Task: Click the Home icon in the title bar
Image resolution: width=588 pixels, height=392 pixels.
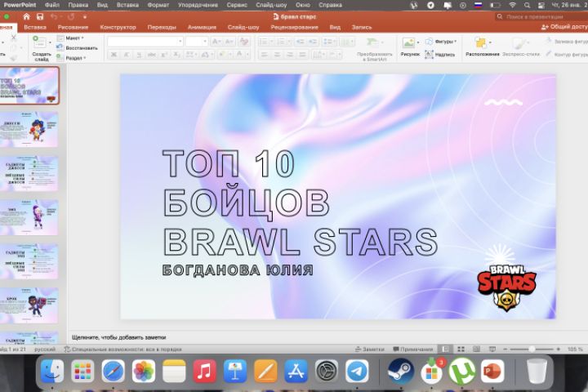Action: point(26,16)
